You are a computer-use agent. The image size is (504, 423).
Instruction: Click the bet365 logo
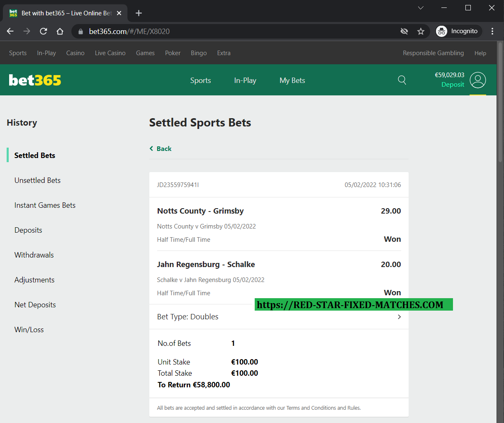[x=35, y=80]
